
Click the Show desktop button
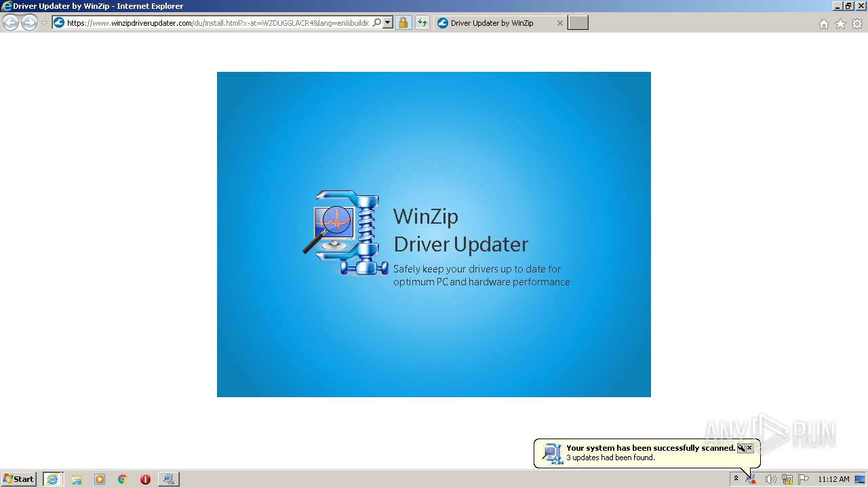[861, 479]
